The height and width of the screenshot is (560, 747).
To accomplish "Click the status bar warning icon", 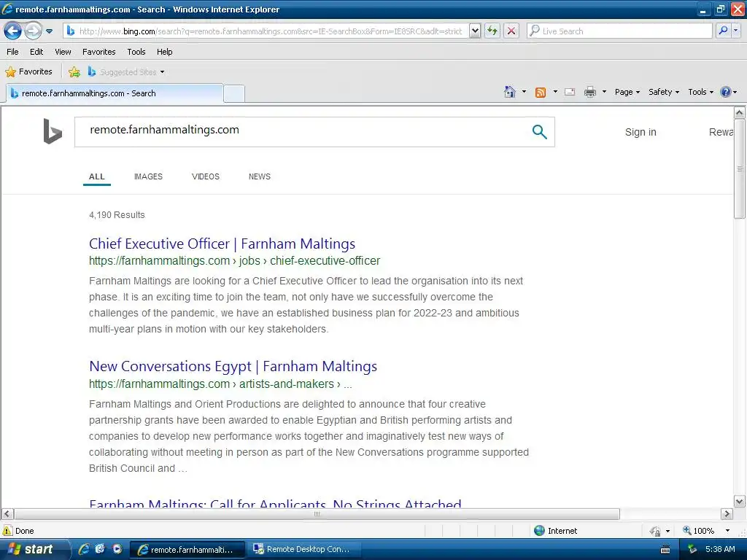I will coord(7,531).
